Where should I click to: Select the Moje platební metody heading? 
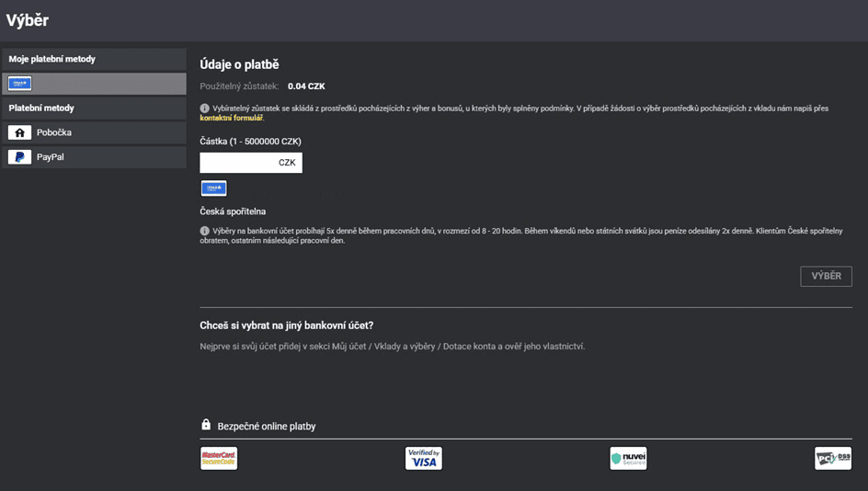[x=52, y=59]
